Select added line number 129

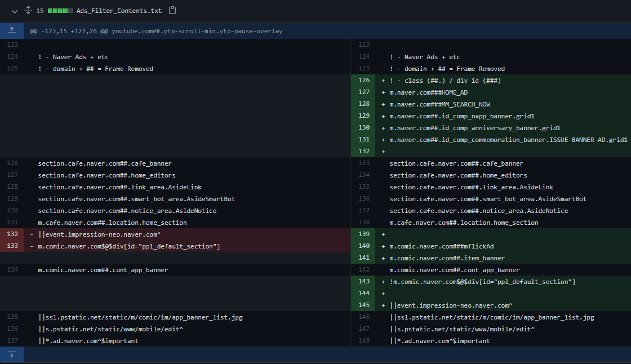[364, 116]
